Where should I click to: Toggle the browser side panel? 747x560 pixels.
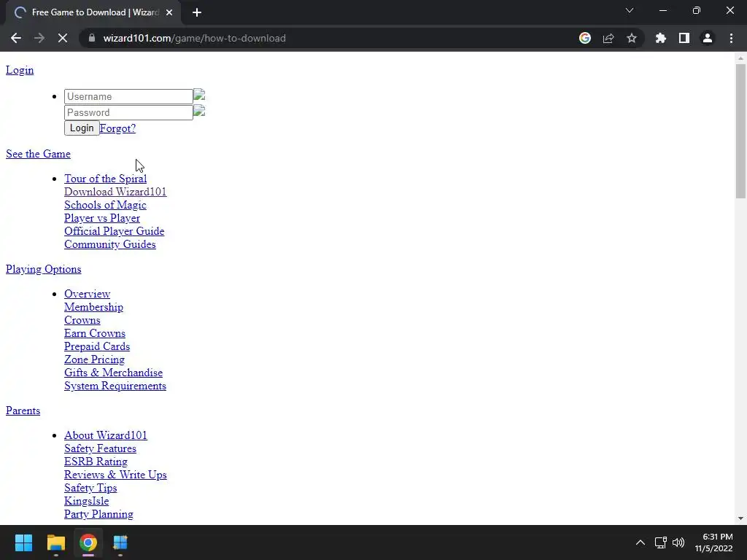click(x=684, y=38)
